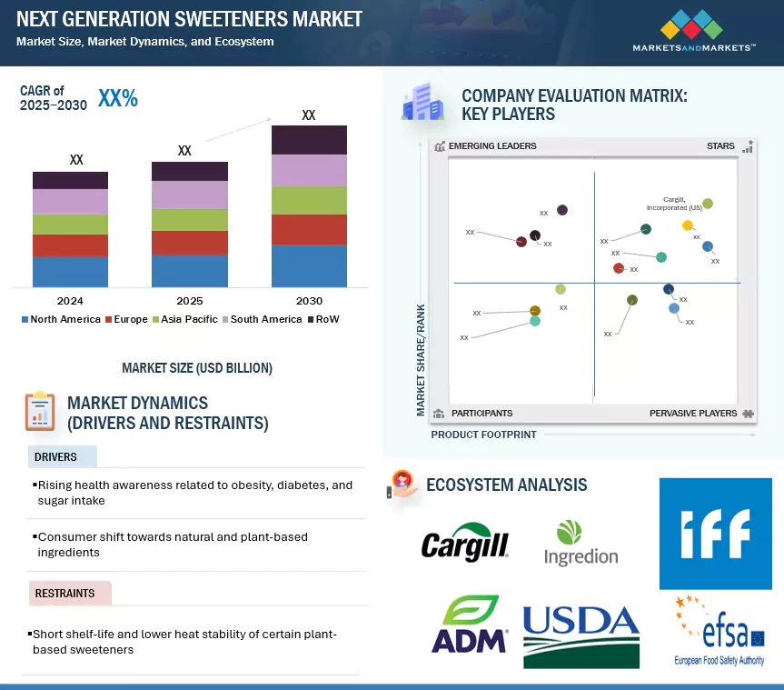
Task: Toggle the RoW legend item
Action: tap(326, 319)
